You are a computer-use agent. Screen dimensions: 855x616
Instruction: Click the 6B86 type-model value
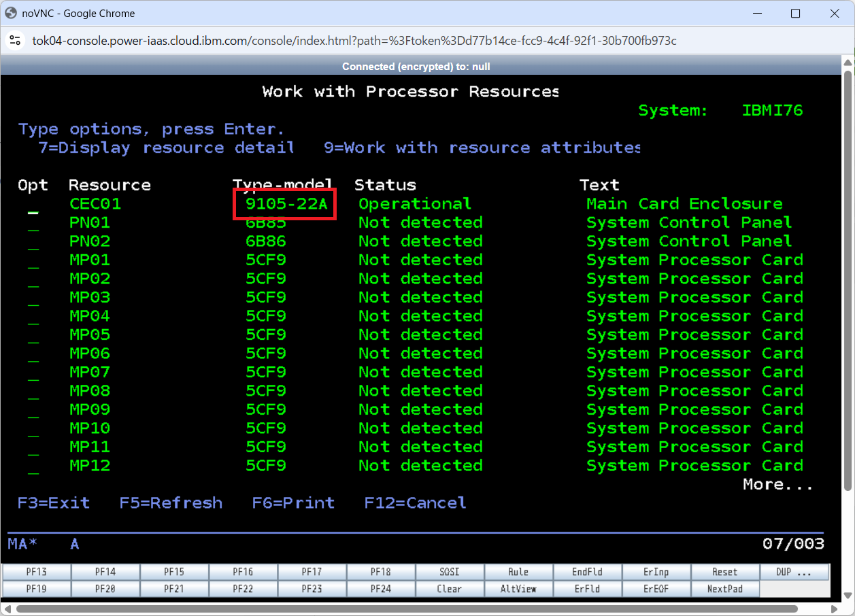266,241
